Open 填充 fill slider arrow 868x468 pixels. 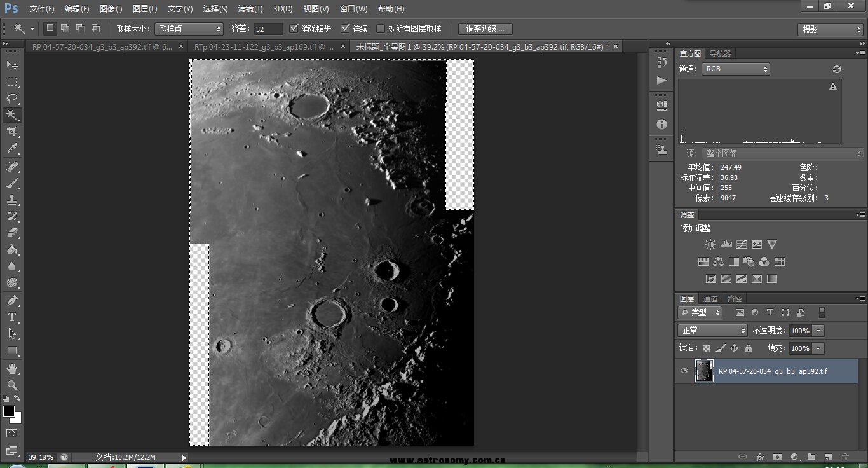(818, 348)
